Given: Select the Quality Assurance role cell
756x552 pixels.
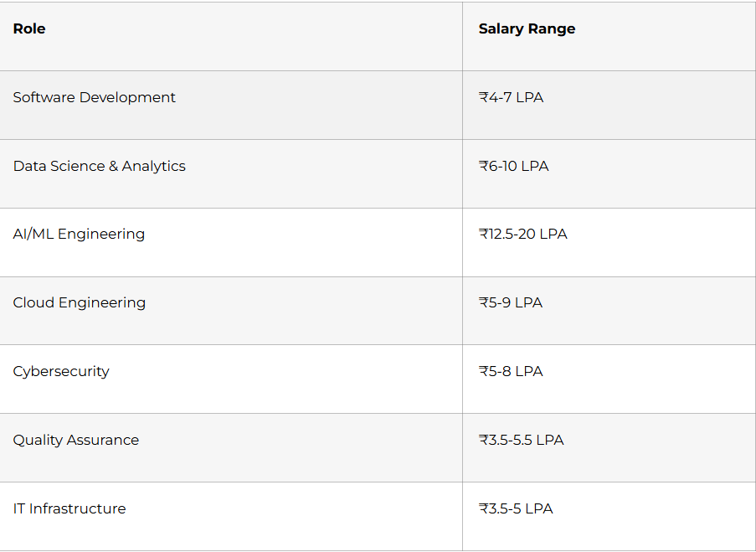Looking at the screenshot, I should click(x=76, y=441).
